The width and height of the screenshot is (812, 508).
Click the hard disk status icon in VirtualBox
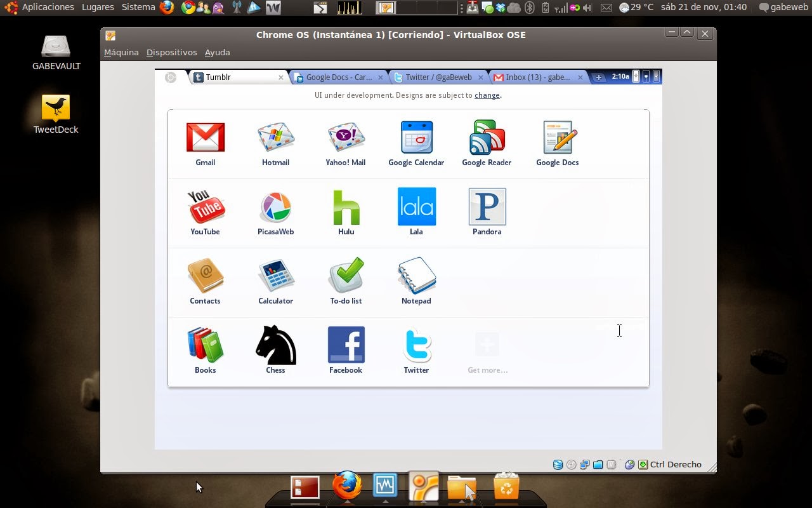[x=558, y=464]
